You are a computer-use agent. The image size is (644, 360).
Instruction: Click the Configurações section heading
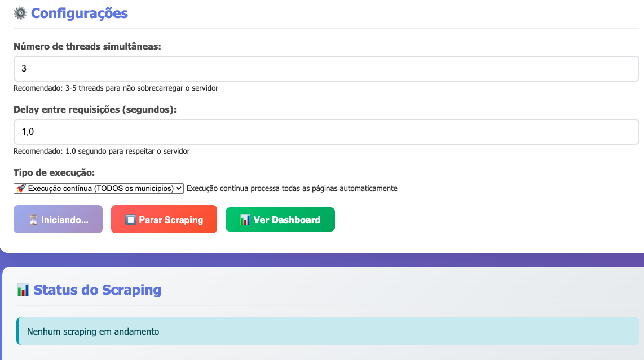click(x=80, y=13)
